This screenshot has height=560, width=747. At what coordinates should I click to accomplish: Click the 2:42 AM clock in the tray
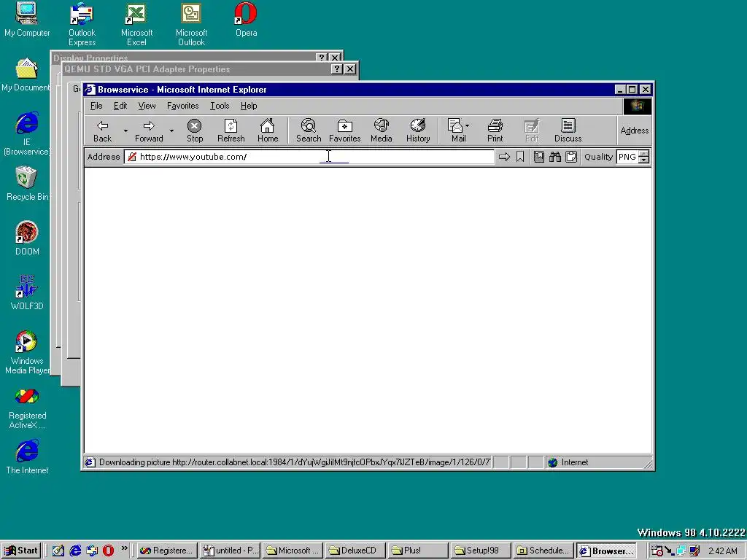722,551
